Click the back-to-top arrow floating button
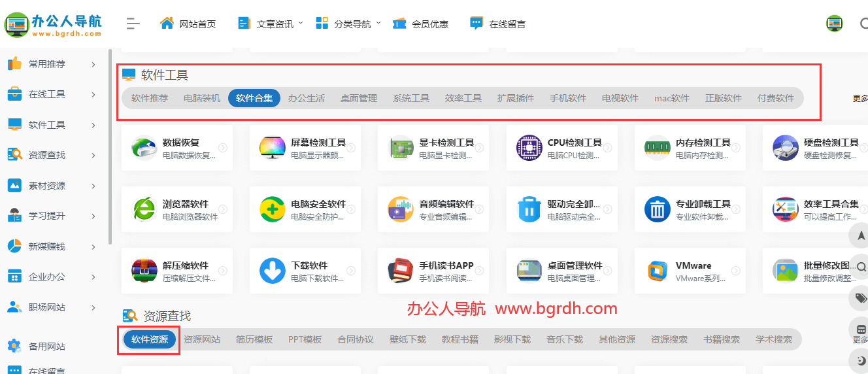 [x=860, y=235]
